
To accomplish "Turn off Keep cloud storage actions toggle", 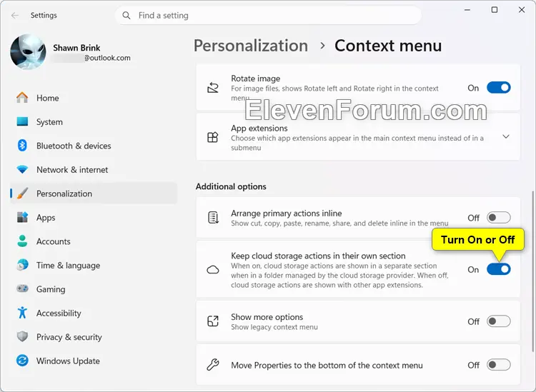I will pyautogui.click(x=499, y=269).
